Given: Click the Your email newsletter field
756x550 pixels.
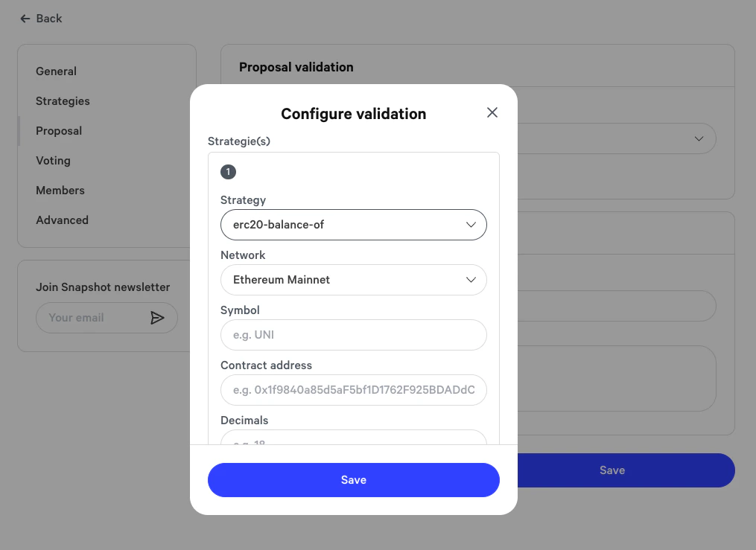Looking at the screenshot, I should [x=89, y=317].
